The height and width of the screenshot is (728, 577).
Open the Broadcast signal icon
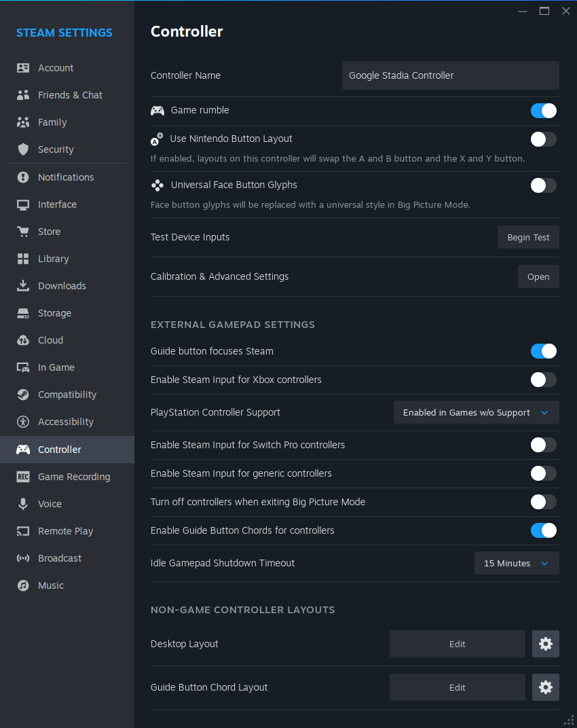[x=23, y=558]
